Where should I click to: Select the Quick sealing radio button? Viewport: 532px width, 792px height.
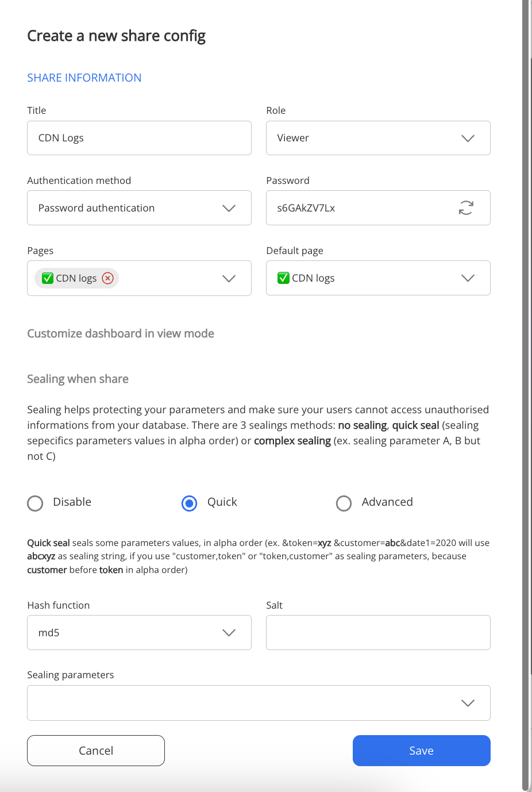pyautogui.click(x=189, y=503)
